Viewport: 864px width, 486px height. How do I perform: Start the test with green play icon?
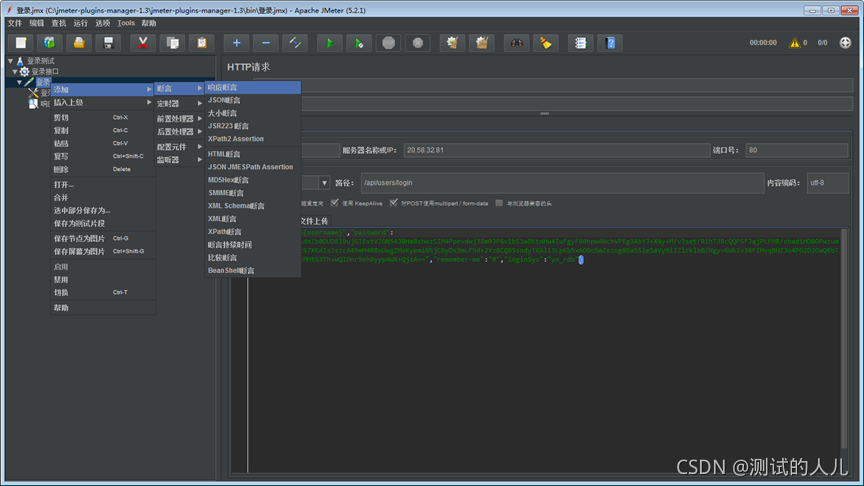click(330, 43)
